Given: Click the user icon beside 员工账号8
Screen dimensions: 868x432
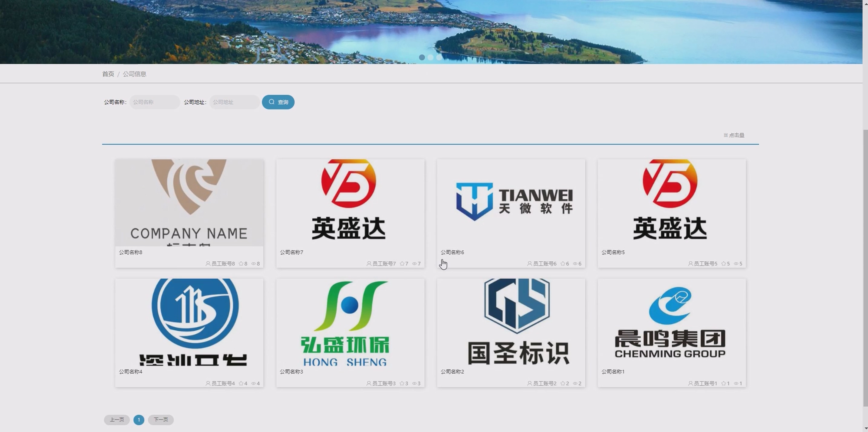Looking at the screenshot, I should pos(208,263).
